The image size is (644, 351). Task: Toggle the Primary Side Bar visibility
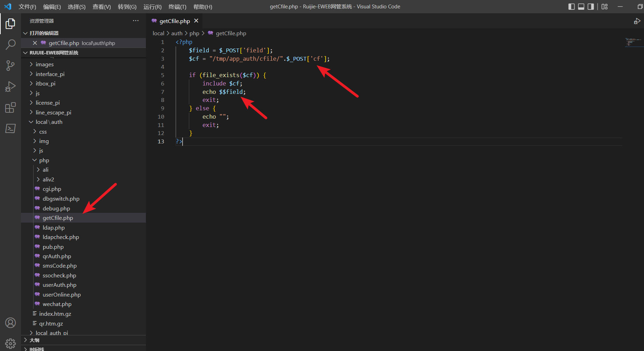[571, 6]
